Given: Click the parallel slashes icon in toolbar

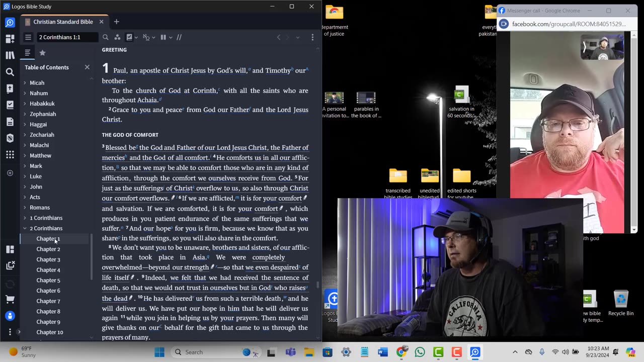Looking at the screenshot, I should 179,37.
